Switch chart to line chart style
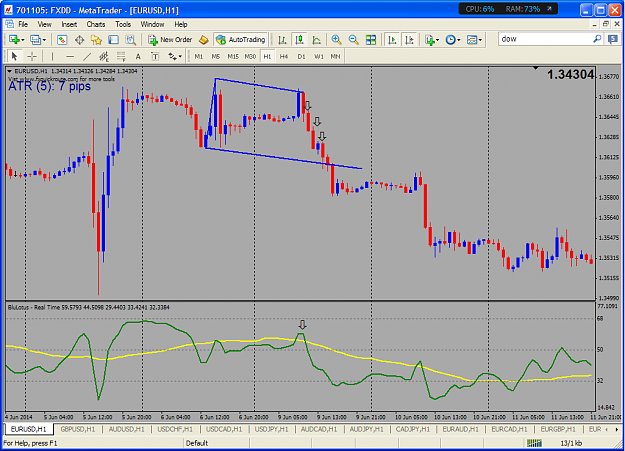Screen dimensions: 625x451 tap(316, 39)
